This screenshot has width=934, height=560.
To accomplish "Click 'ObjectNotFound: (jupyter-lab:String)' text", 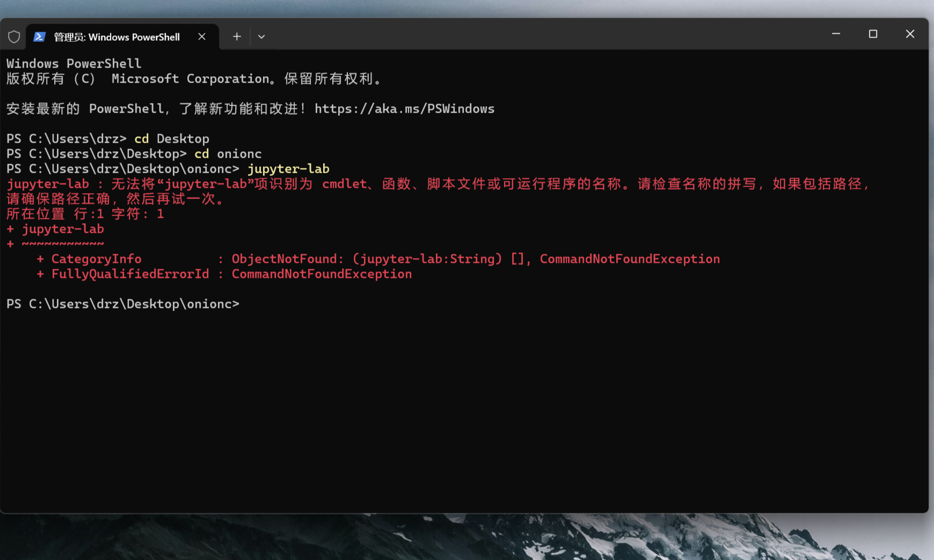I will tap(367, 259).
